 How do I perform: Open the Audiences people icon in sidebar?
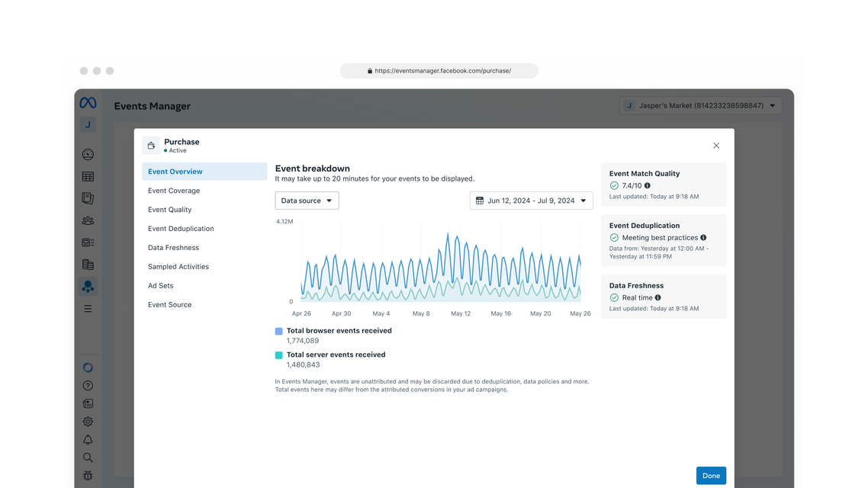pos(88,220)
